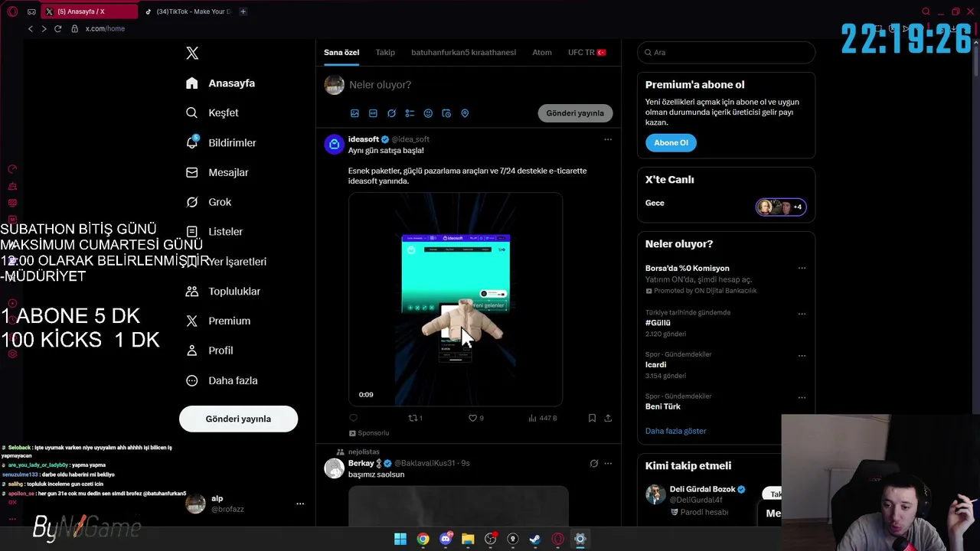Open Topluluklar communities
This screenshot has width=980, height=551.
click(223, 291)
